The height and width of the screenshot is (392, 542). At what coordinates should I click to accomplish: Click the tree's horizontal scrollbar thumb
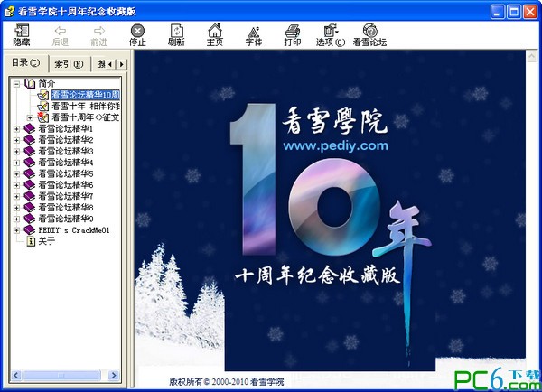(61, 376)
